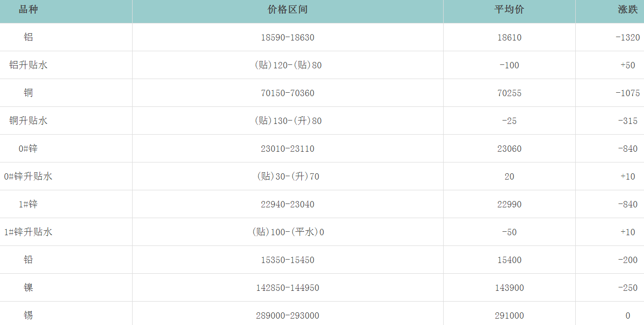This screenshot has width=644, height=325.
Task: Select the 铝 variety cell
Action: 28,37
